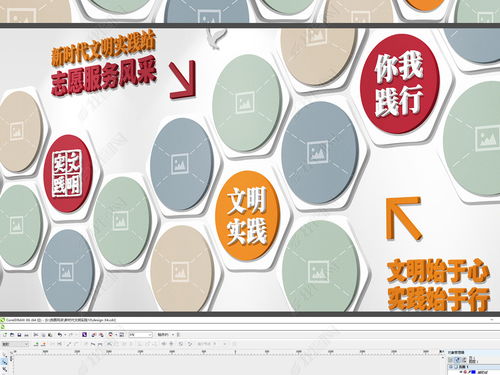Image resolution: width=500 pixels, height=375 pixels.
Task: Click the Redo arrow icon
Action: point(71,335)
